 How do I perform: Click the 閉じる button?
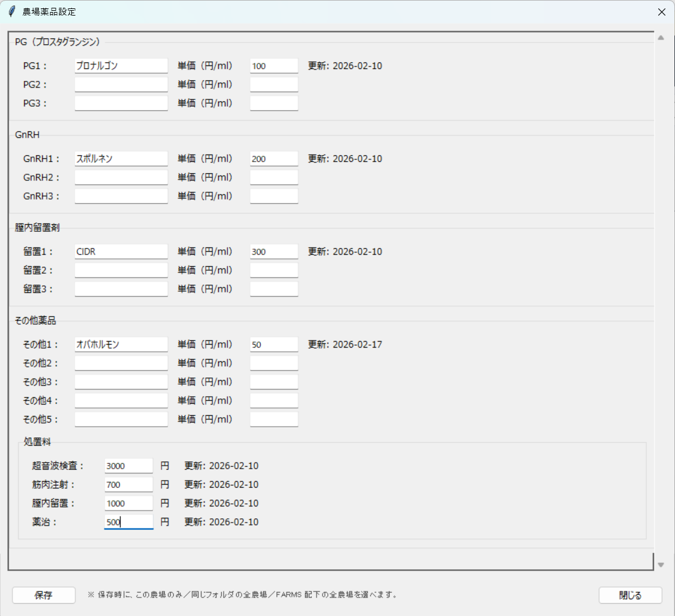(x=630, y=596)
